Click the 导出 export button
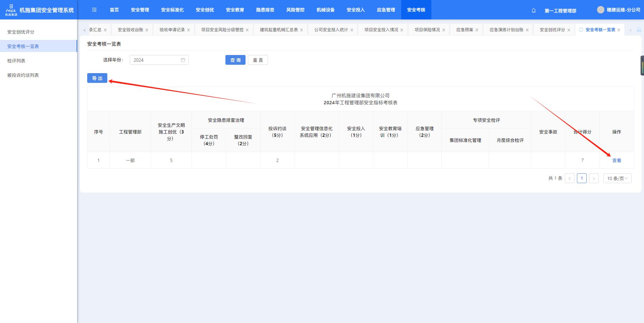This screenshot has width=644, height=323. click(x=97, y=78)
